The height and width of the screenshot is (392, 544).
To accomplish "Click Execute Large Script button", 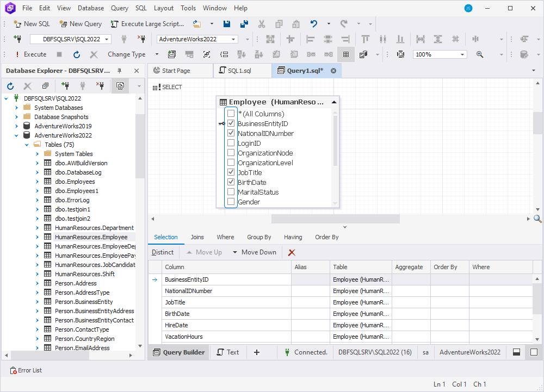I will [147, 24].
